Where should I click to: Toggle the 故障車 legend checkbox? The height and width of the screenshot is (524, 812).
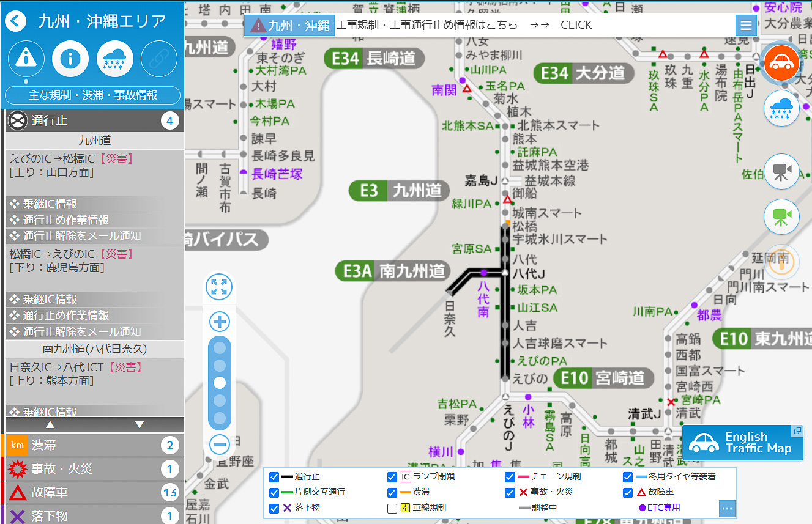coord(628,492)
